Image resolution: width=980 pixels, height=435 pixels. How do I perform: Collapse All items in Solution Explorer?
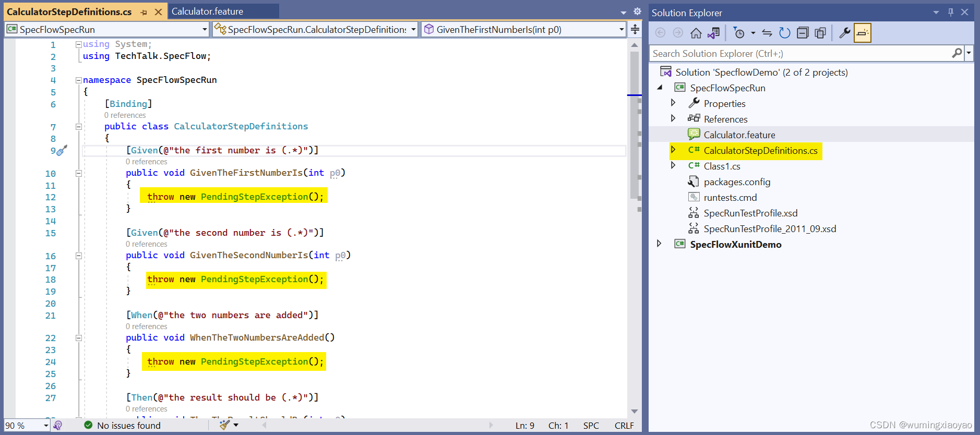click(803, 33)
